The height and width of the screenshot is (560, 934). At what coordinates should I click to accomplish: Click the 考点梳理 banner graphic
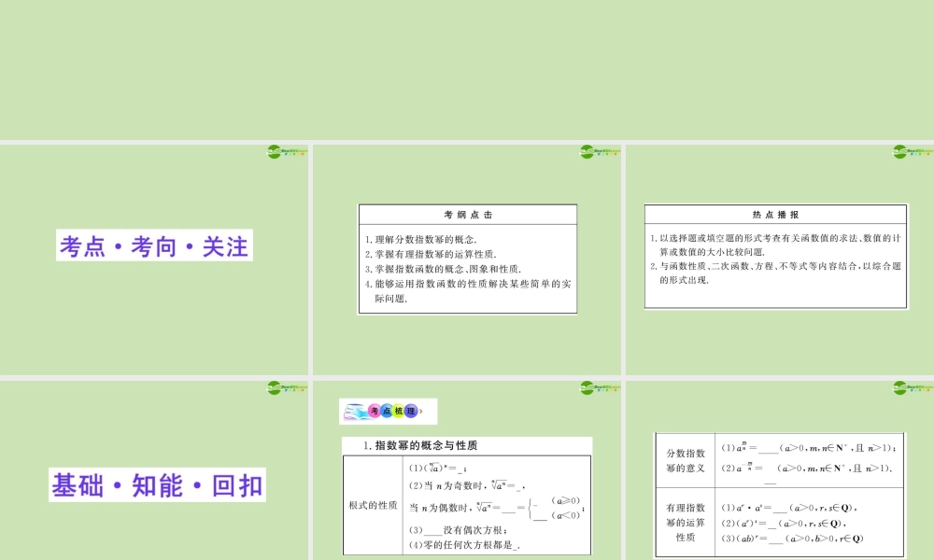coord(388,412)
